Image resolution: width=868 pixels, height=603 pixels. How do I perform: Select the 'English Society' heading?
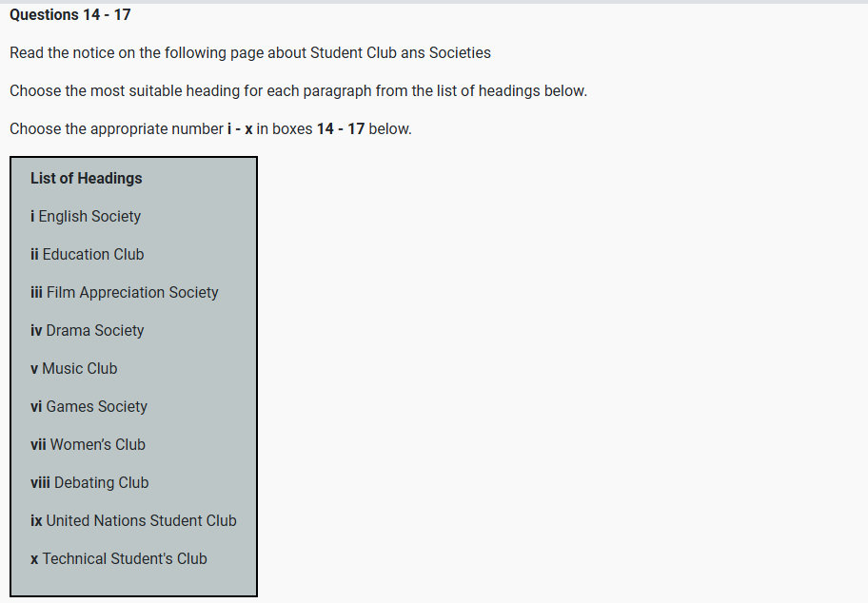(x=89, y=216)
